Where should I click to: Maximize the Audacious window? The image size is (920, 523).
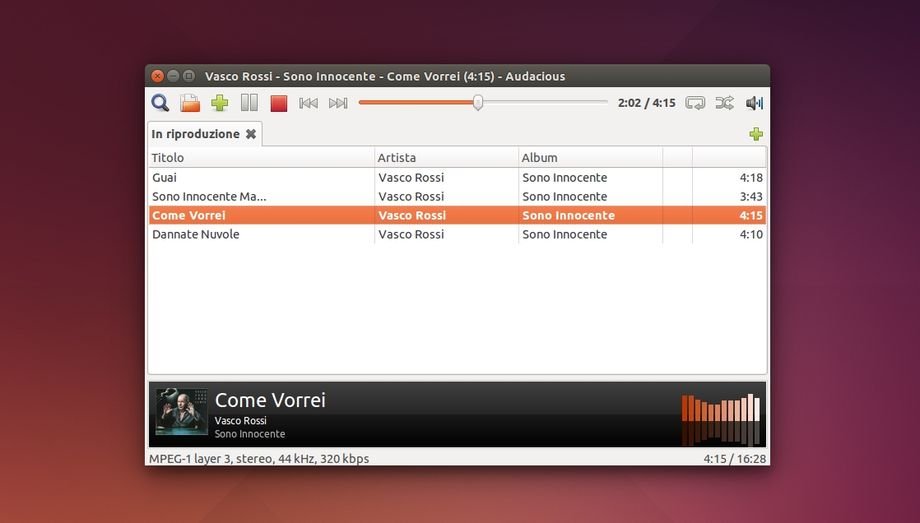click(189, 76)
